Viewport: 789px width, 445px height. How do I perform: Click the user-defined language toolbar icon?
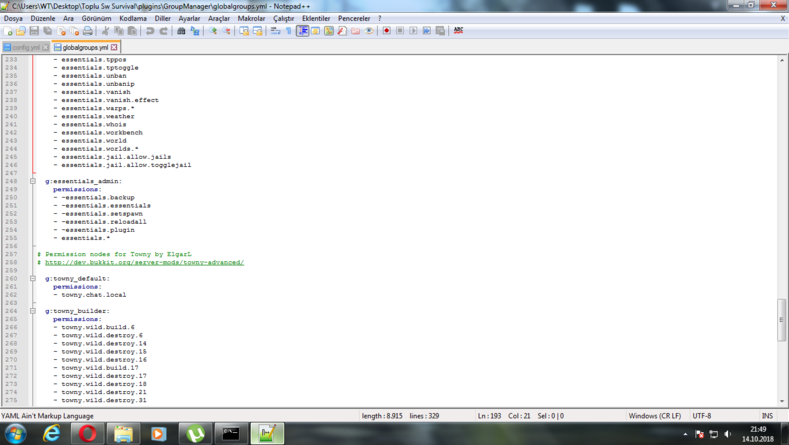315,31
